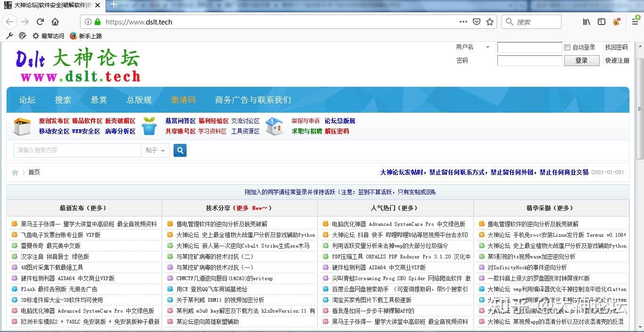Open the 帖子 search type dropdown
The height and width of the screenshot is (332, 644).
click(155, 150)
